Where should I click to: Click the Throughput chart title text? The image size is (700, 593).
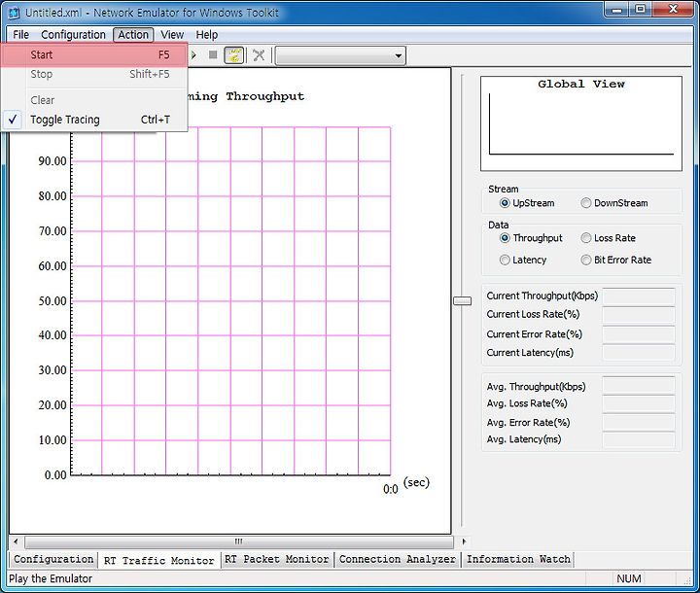246,96
